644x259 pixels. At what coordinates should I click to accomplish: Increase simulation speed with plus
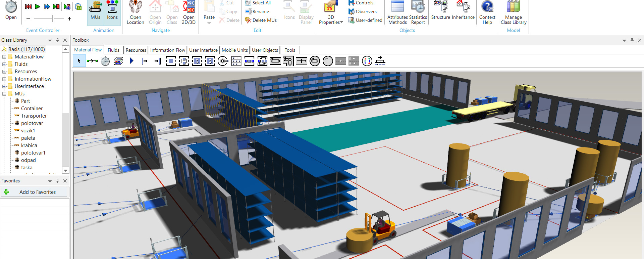point(69,19)
